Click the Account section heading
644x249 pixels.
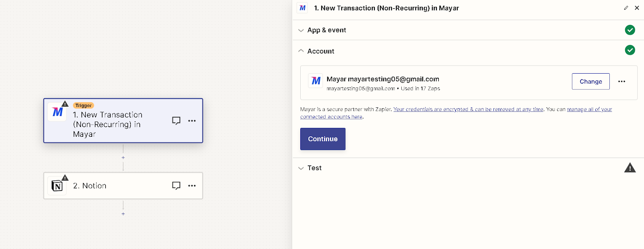coord(321,51)
